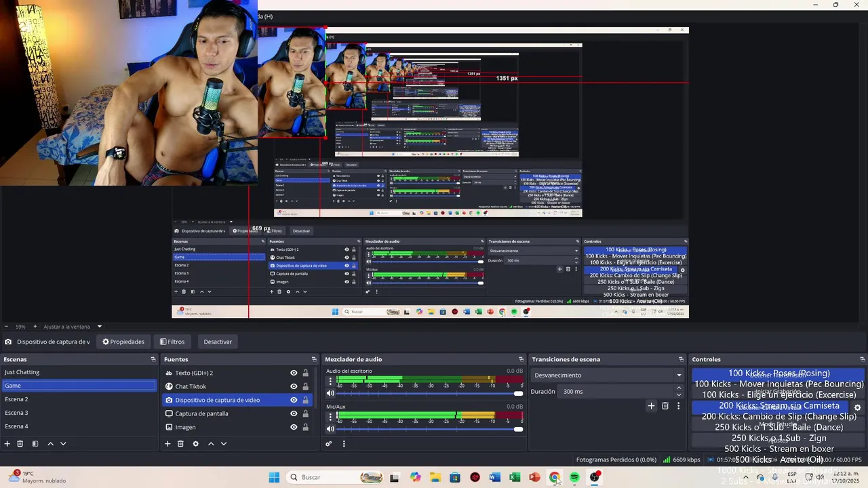Open advanced audio properties gear icon

tap(329, 444)
